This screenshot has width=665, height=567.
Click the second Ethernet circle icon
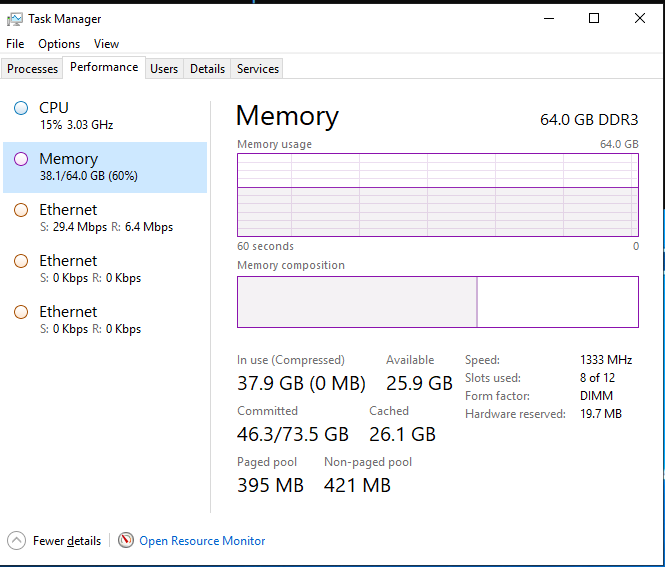pyautogui.click(x=21, y=261)
